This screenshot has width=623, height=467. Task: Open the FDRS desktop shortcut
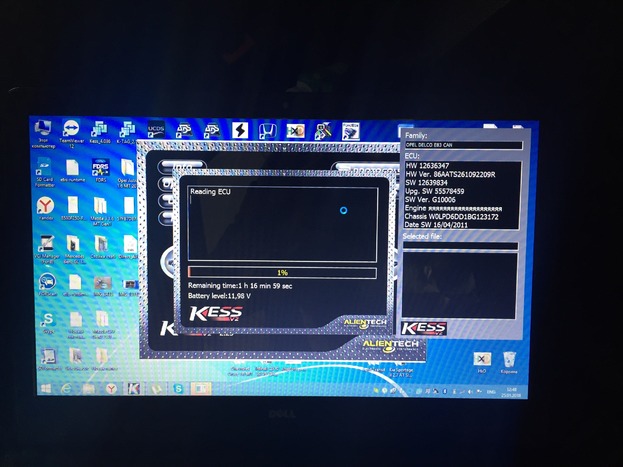[x=101, y=168]
